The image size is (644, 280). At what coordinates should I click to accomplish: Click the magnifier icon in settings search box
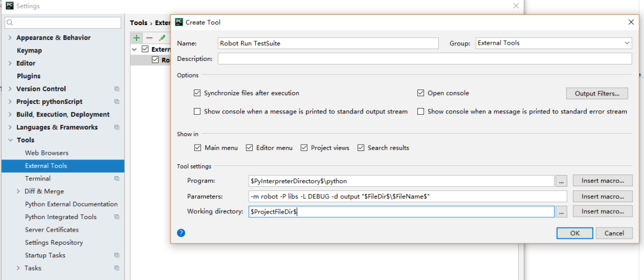(x=10, y=23)
